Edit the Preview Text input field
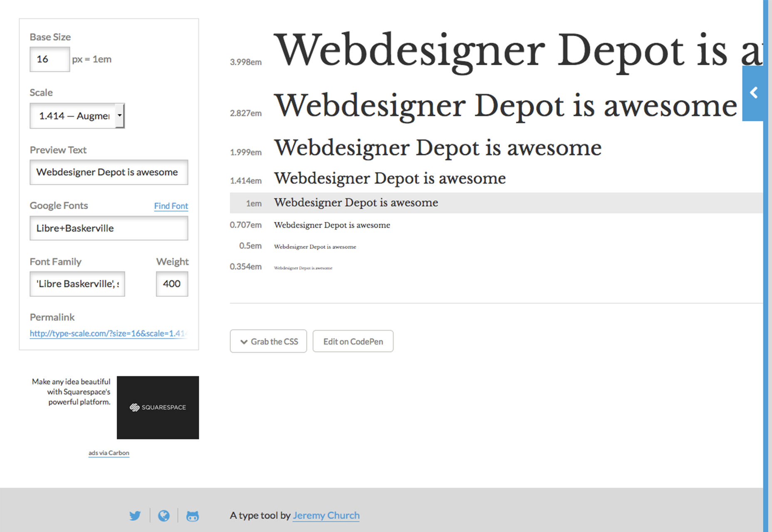This screenshot has width=772, height=532. (109, 172)
